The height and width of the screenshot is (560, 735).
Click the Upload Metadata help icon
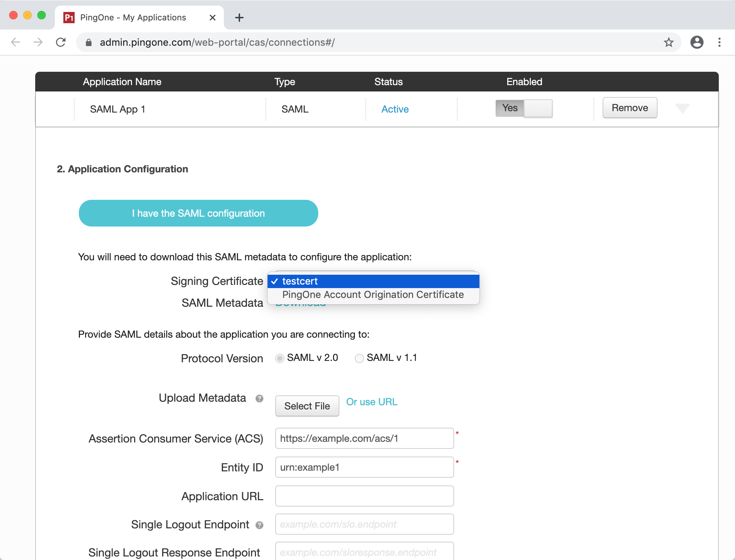pyautogui.click(x=259, y=399)
